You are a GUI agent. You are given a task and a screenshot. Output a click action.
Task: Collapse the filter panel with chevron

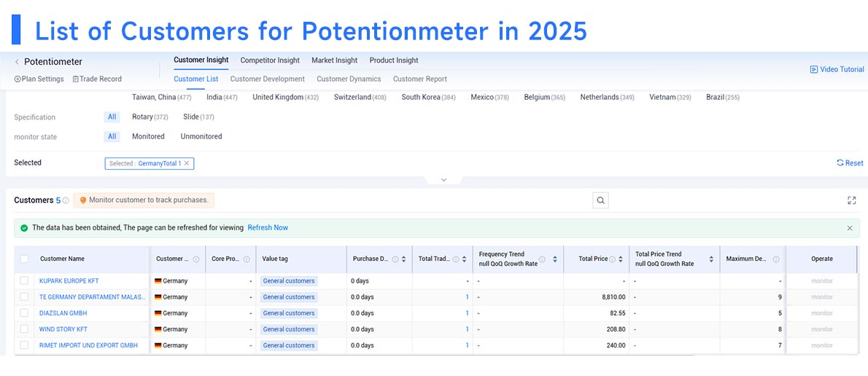[x=443, y=180]
